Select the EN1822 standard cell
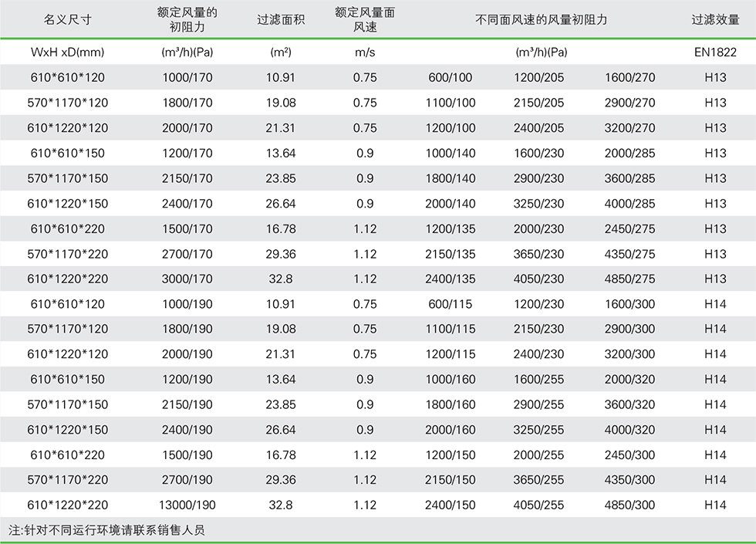Screen dimensions: 756x544 pyautogui.click(x=715, y=52)
